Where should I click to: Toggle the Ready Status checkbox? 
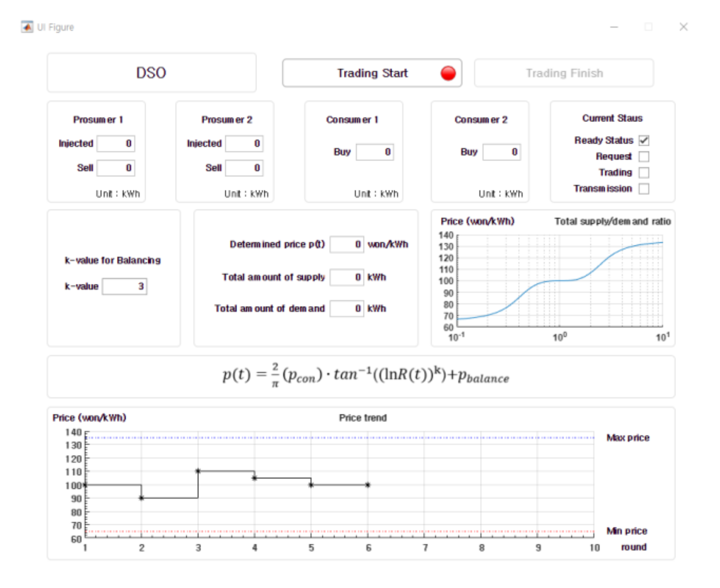coord(644,140)
